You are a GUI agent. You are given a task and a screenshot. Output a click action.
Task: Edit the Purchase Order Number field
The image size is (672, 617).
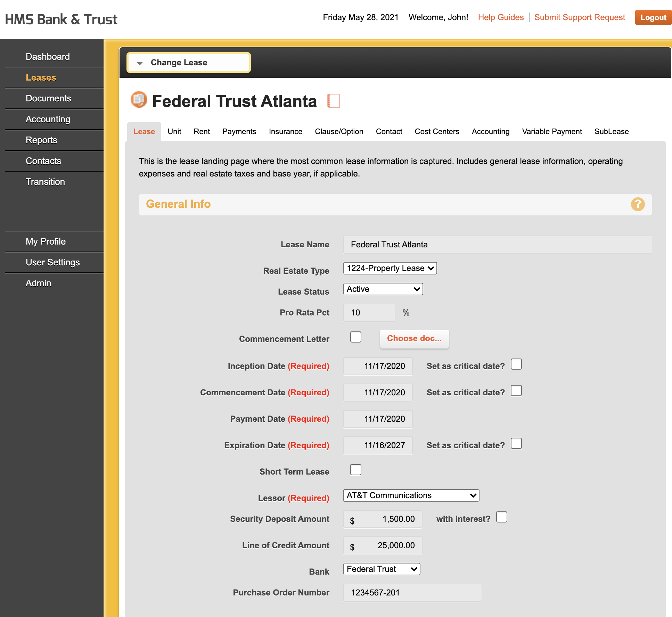pos(412,593)
